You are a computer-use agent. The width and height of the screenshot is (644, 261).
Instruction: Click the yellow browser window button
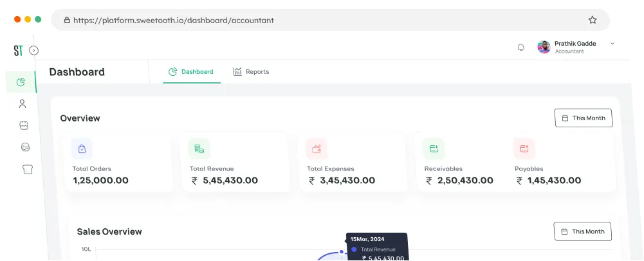28,19
